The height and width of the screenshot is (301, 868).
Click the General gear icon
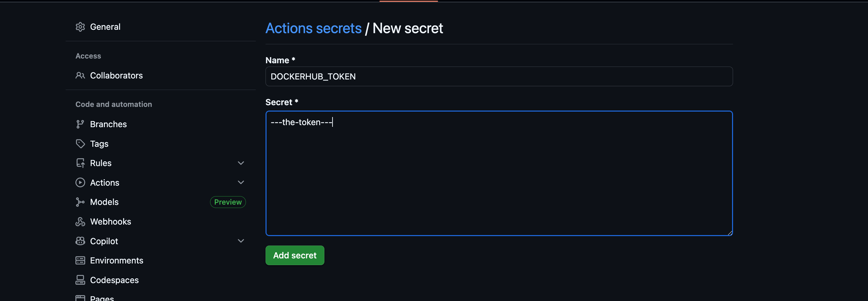coord(80,27)
